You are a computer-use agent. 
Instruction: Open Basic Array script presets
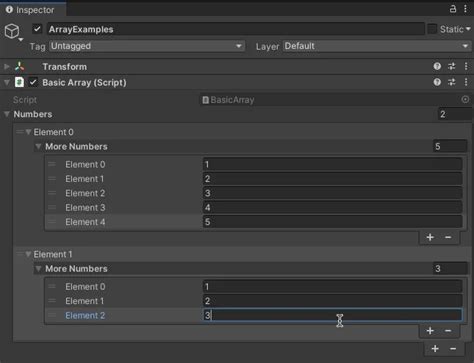(x=452, y=82)
